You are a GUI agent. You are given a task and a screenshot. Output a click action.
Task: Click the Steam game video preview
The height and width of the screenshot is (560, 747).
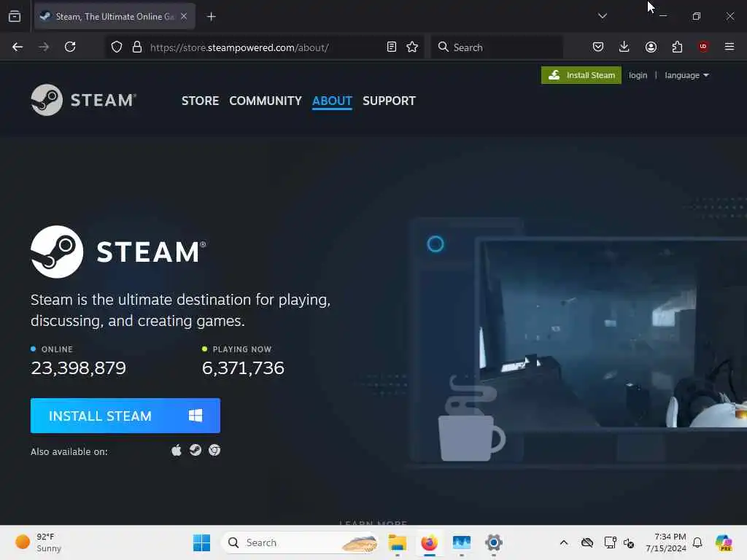pyautogui.click(x=613, y=333)
